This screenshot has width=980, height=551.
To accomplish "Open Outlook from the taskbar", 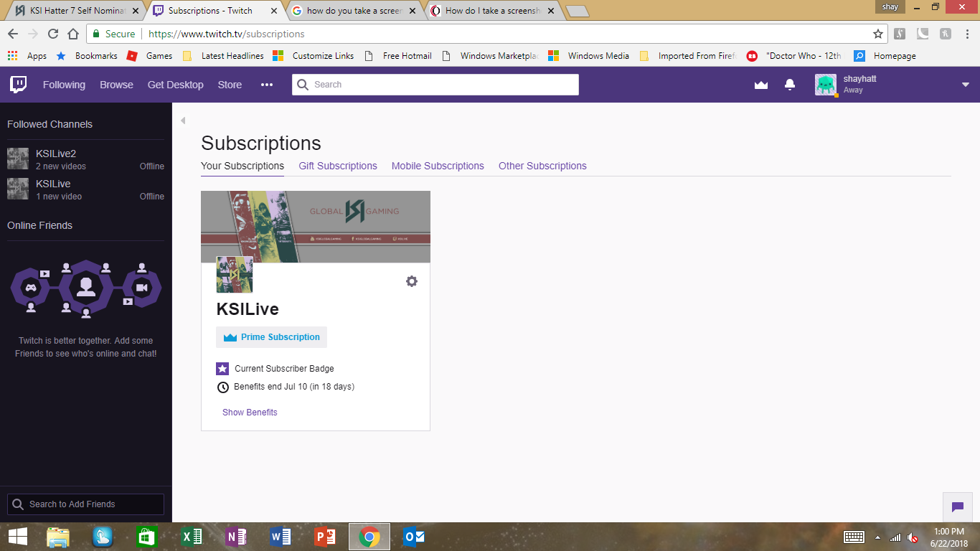I will [x=414, y=537].
